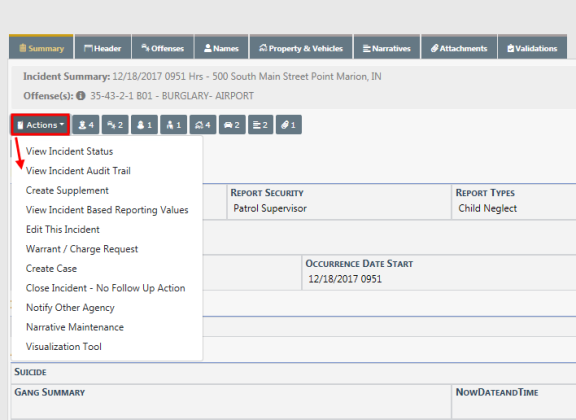Click the persons count badge showing 4
Image resolution: width=576 pixels, height=420 pixels.
click(86, 125)
